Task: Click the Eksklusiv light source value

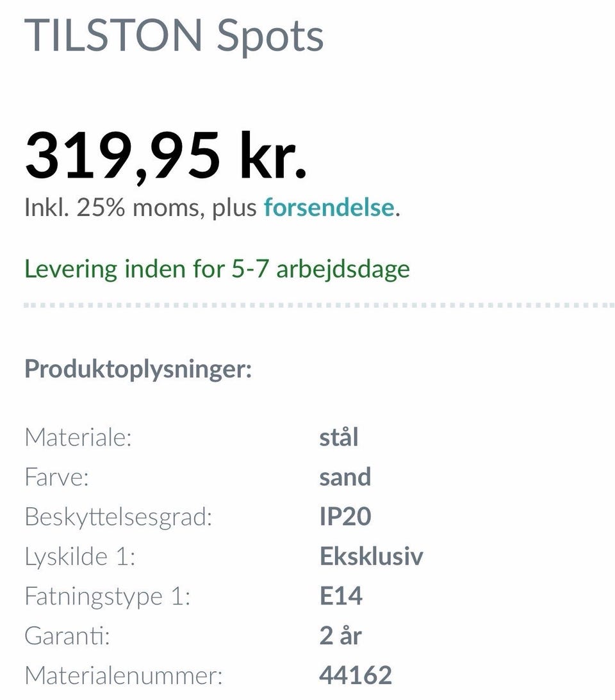Action: [371, 556]
